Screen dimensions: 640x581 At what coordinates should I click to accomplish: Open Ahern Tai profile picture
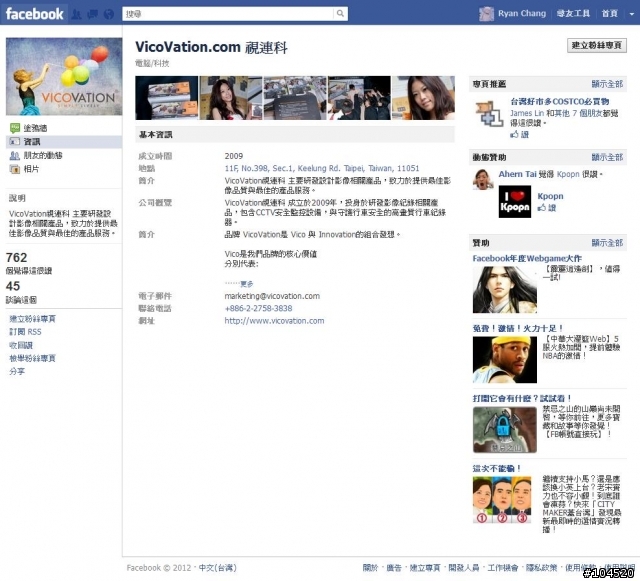pos(483,179)
